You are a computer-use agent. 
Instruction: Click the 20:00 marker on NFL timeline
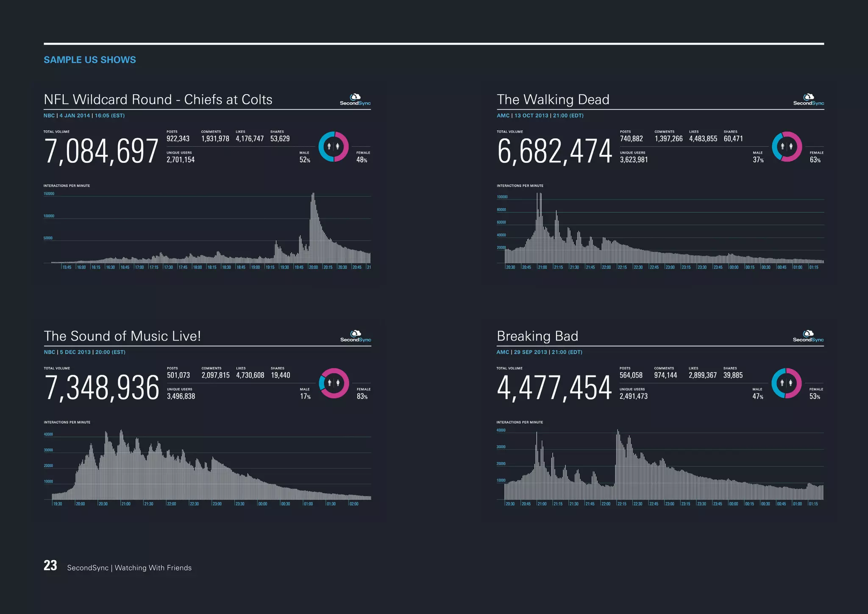[x=314, y=267]
